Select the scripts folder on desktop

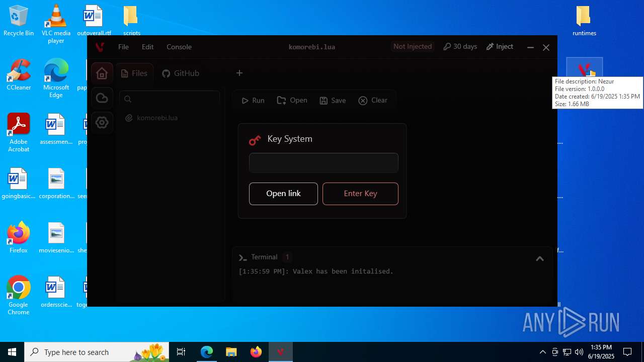[131, 21]
